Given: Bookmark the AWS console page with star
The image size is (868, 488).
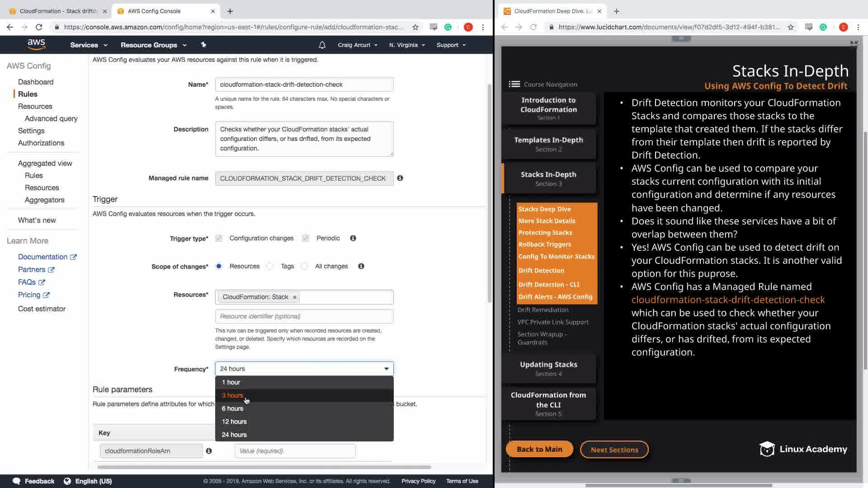Looking at the screenshot, I should click(x=415, y=27).
